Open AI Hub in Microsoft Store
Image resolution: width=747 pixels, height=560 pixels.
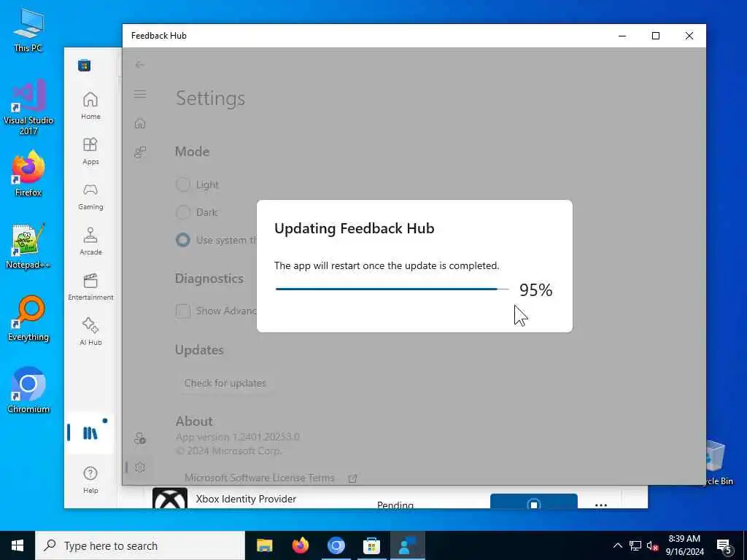pos(90,332)
